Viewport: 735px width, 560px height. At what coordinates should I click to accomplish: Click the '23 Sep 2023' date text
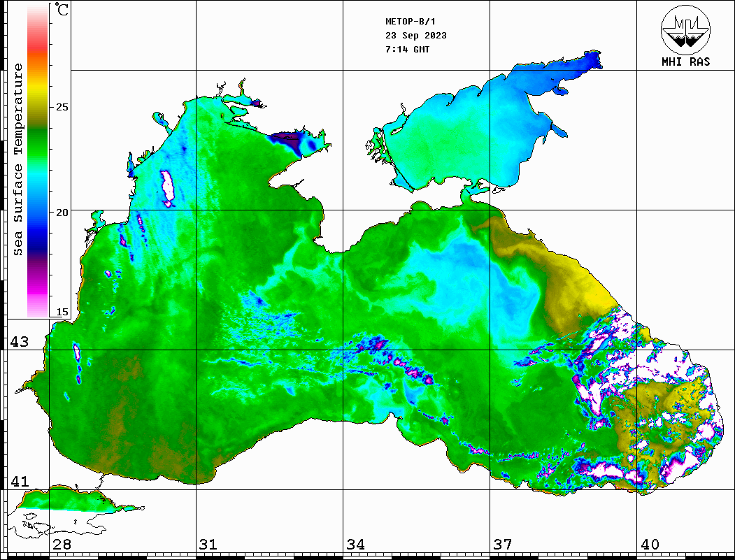coord(416,36)
